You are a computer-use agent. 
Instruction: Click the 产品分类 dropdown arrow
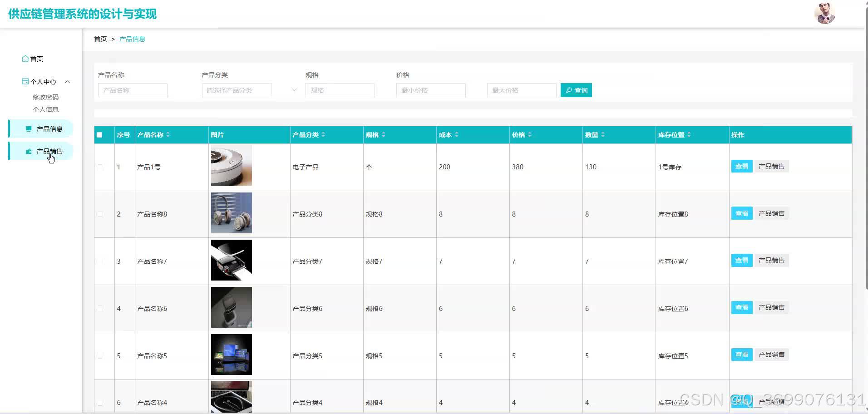pyautogui.click(x=294, y=90)
